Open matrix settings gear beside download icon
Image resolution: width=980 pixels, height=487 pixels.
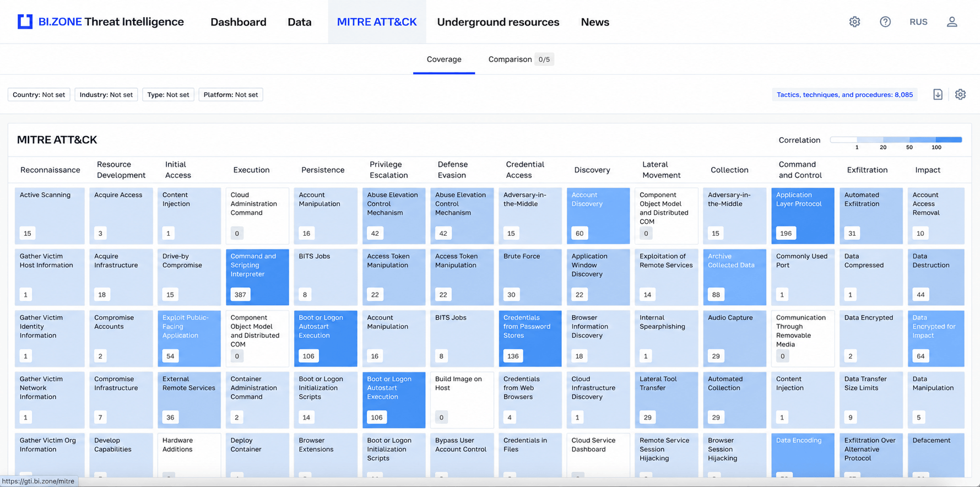click(x=960, y=94)
